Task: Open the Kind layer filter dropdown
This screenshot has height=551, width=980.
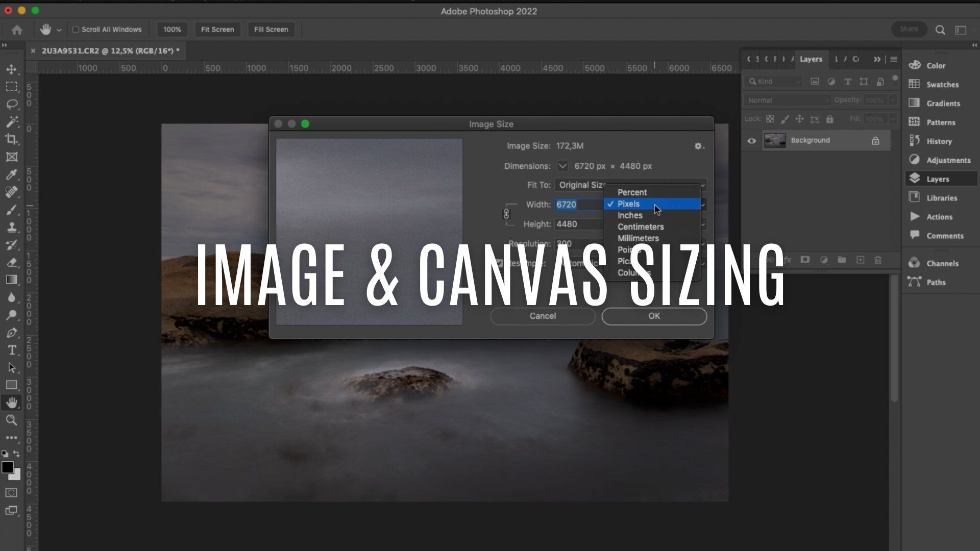Action: coord(773,82)
